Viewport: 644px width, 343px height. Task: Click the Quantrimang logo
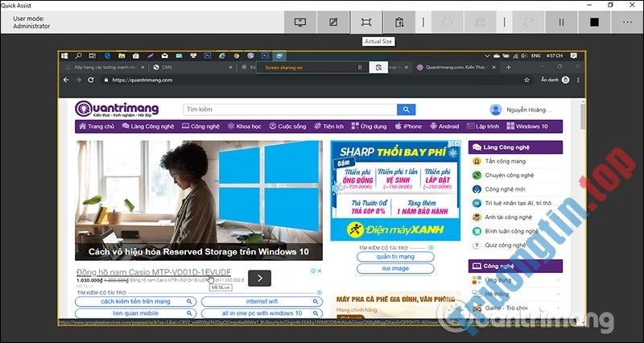click(x=117, y=109)
